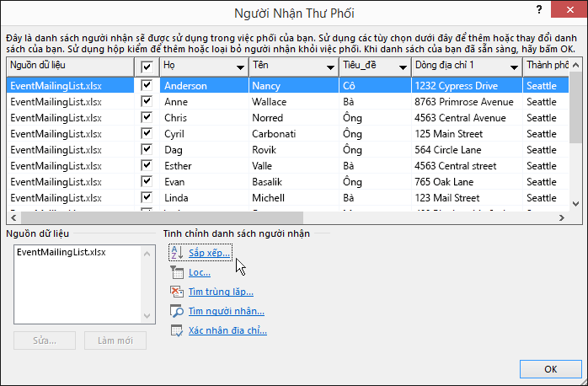
Task: Click the Sửa... button
Action: pos(45,340)
